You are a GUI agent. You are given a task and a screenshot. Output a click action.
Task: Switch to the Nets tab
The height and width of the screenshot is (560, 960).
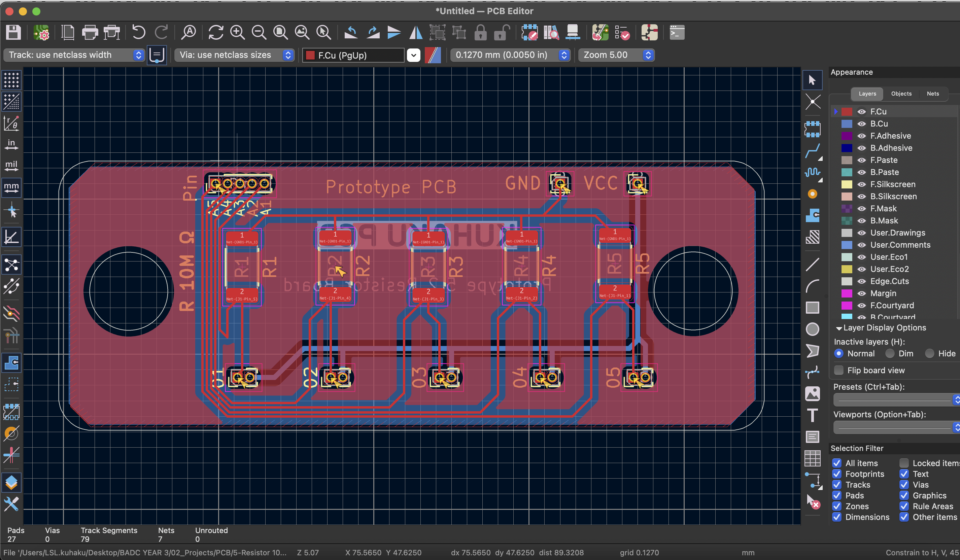933,93
